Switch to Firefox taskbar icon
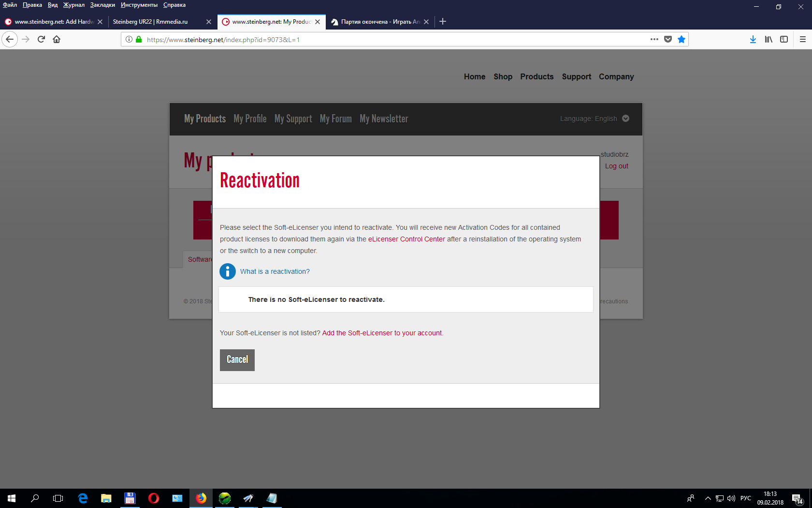The image size is (812, 508). 201,498
